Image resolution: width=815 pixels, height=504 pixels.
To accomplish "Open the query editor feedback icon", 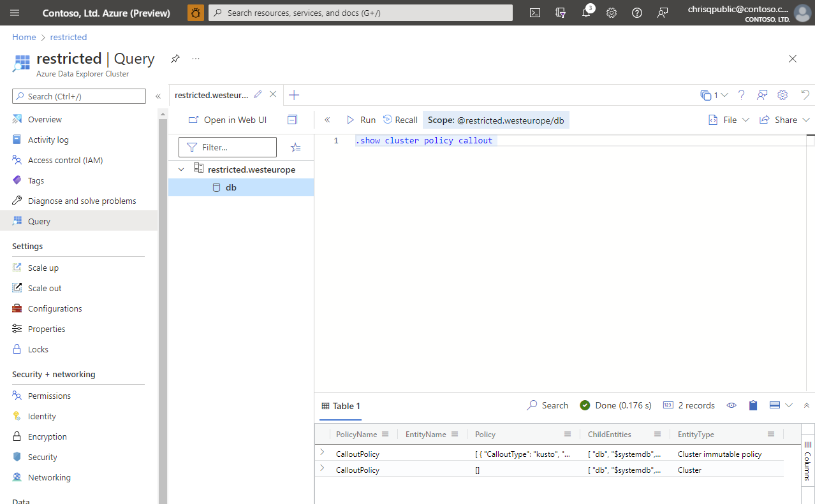I will pyautogui.click(x=761, y=95).
